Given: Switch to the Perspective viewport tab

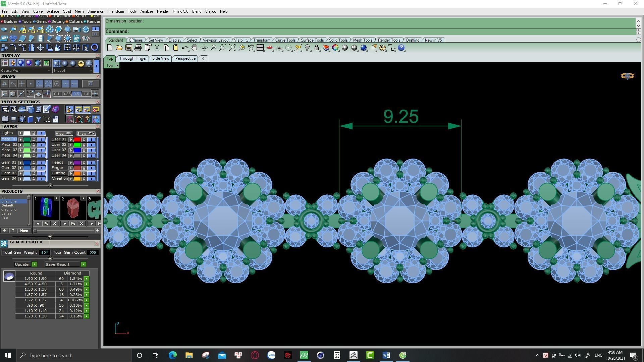Looking at the screenshot, I should click(185, 58).
